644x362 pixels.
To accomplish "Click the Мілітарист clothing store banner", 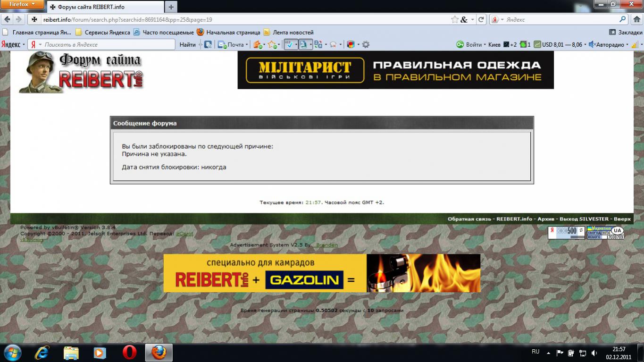I will [x=396, y=70].
